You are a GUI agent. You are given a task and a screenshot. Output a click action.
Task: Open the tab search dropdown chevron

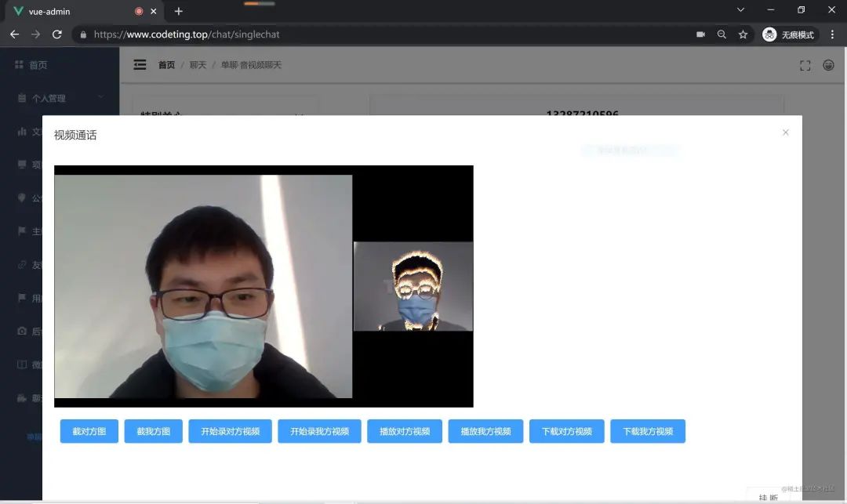tap(740, 9)
